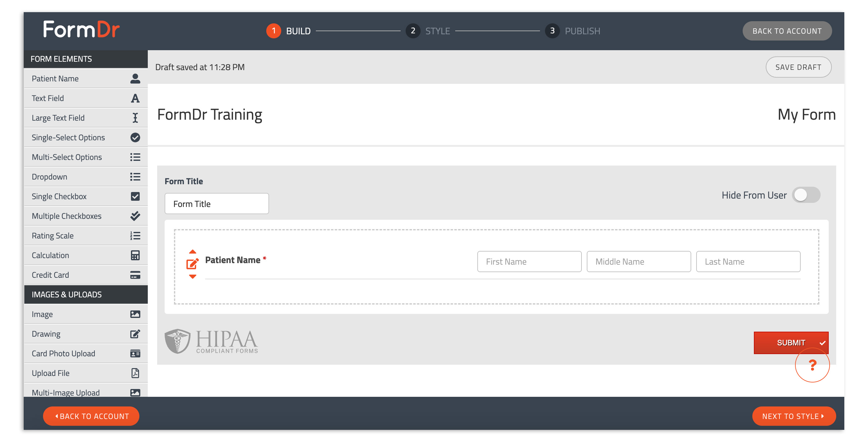
Task: Add a Rating Scale element
Action: pos(86,236)
